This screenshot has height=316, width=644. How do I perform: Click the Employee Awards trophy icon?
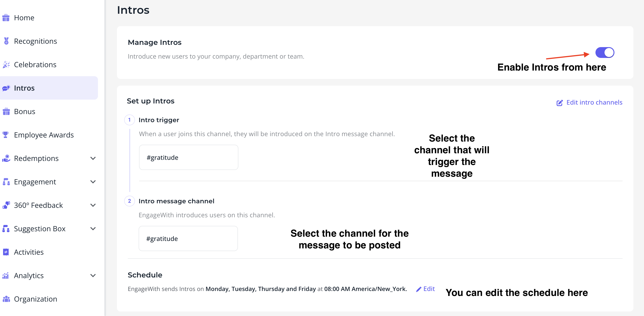5,135
